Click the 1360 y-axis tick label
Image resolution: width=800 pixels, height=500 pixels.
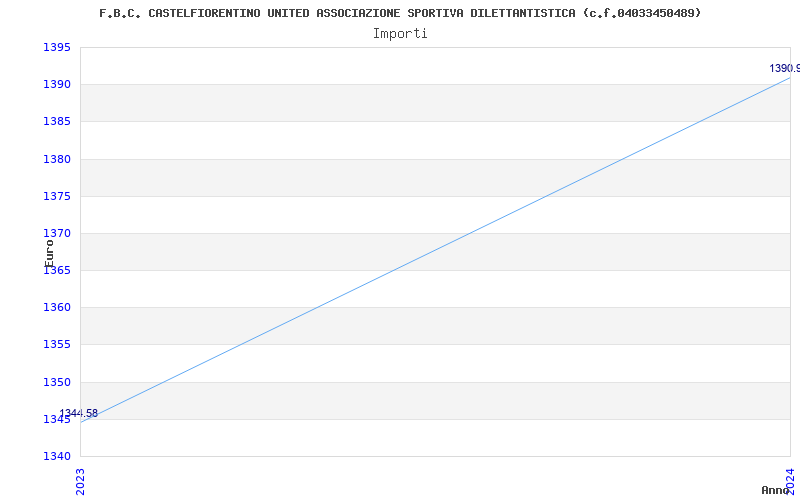tap(57, 308)
